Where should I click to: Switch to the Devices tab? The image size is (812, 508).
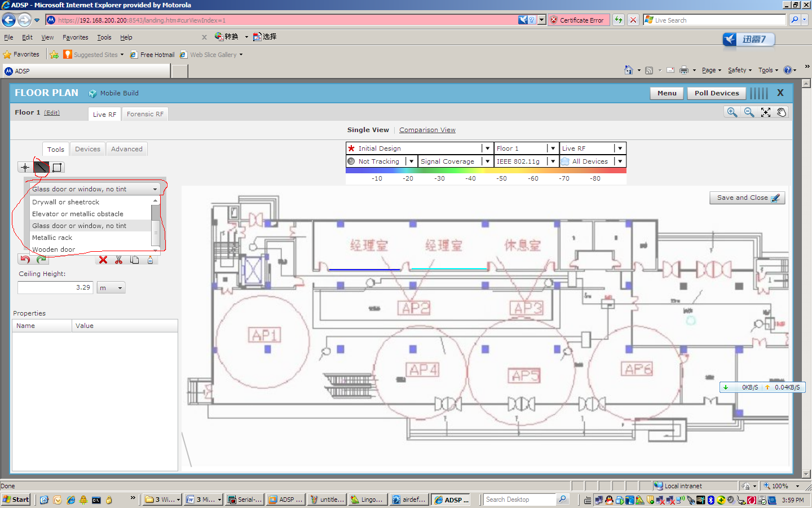tap(87, 149)
